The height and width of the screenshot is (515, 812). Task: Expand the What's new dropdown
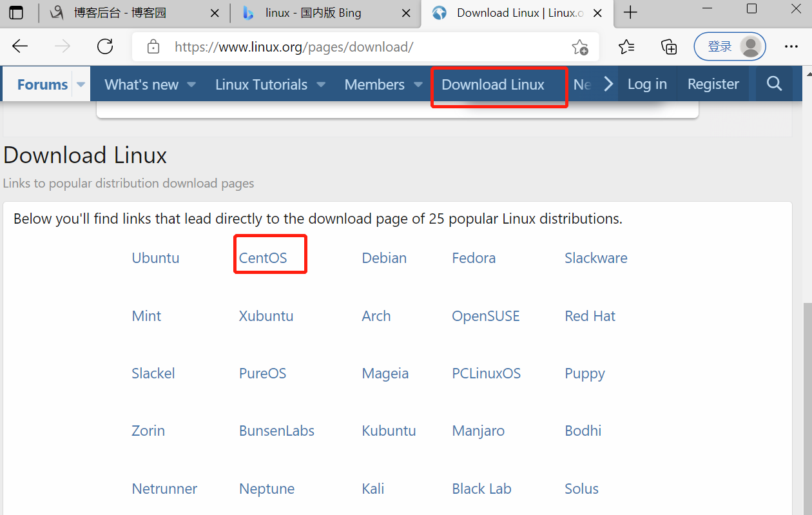(x=191, y=84)
